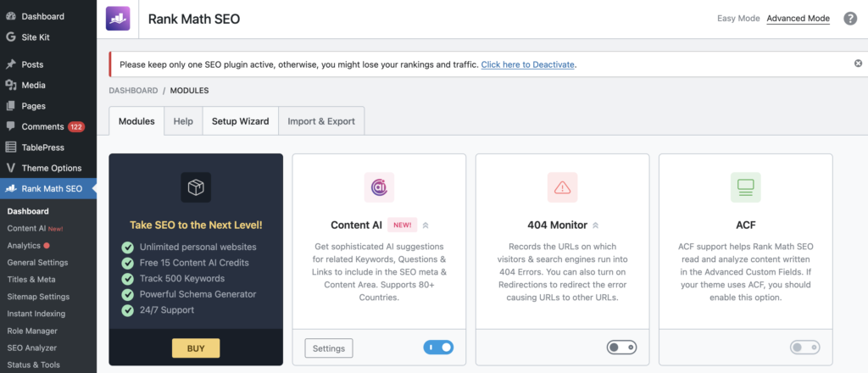This screenshot has width=868, height=373.
Task: Click the MODULES breadcrumb text
Action: [x=189, y=90]
